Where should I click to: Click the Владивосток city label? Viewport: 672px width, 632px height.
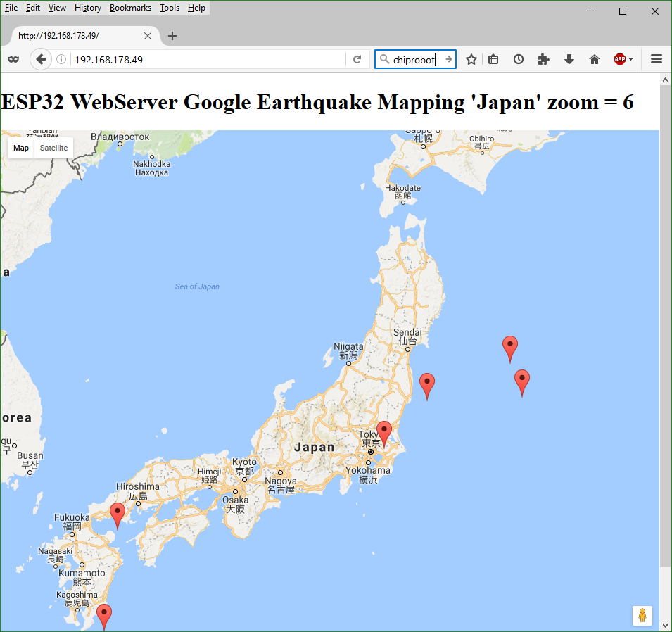pyautogui.click(x=120, y=137)
